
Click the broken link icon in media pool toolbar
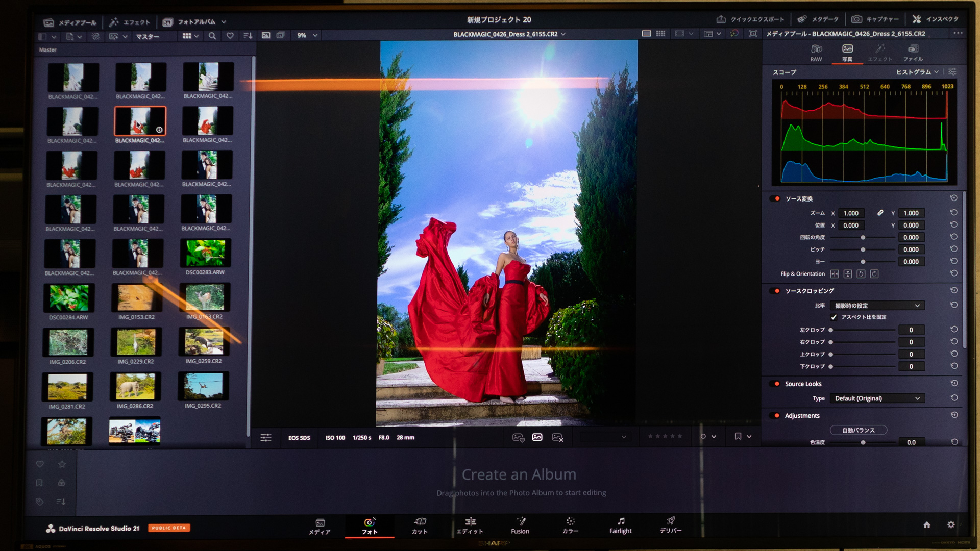click(95, 36)
